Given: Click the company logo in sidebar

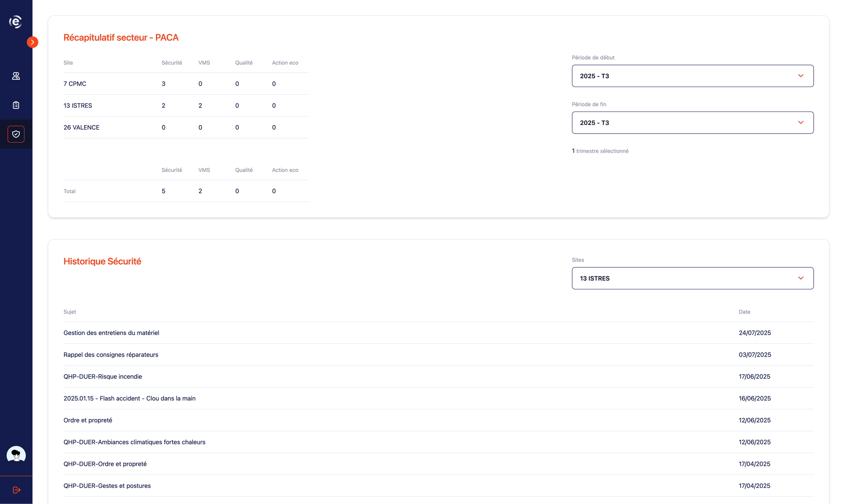Looking at the screenshot, I should coord(16,22).
